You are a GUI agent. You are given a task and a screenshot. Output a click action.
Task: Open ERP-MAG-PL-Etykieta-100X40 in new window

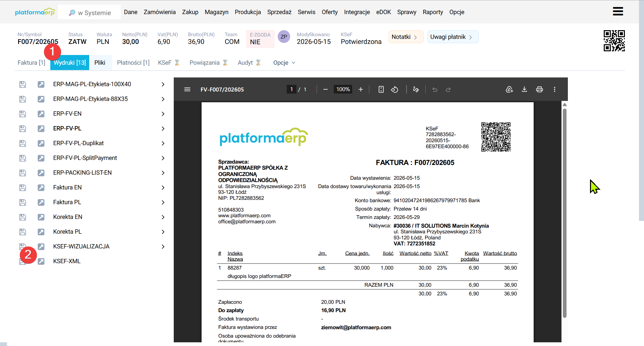tap(41, 84)
